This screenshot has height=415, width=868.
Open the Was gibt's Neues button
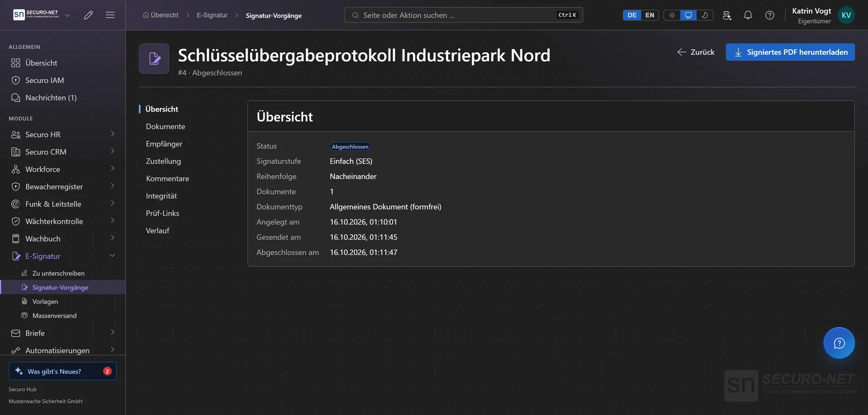[x=63, y=371]
